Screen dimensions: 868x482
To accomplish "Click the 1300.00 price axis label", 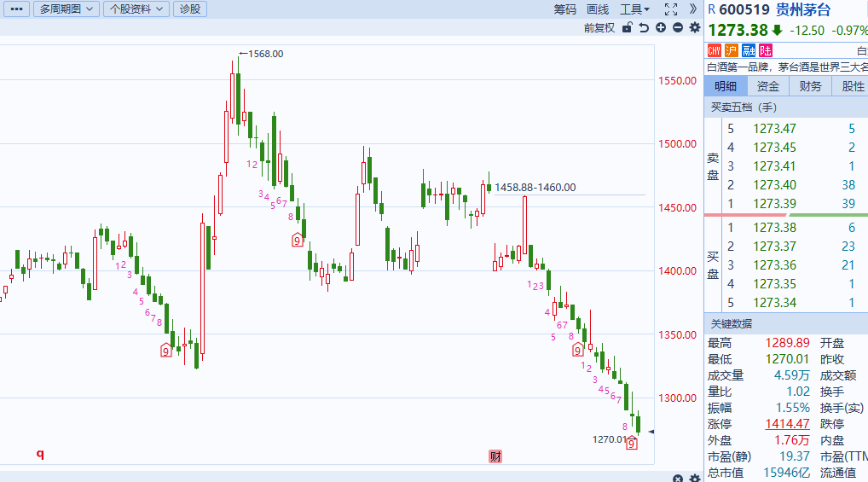I will tap(677, 398).
